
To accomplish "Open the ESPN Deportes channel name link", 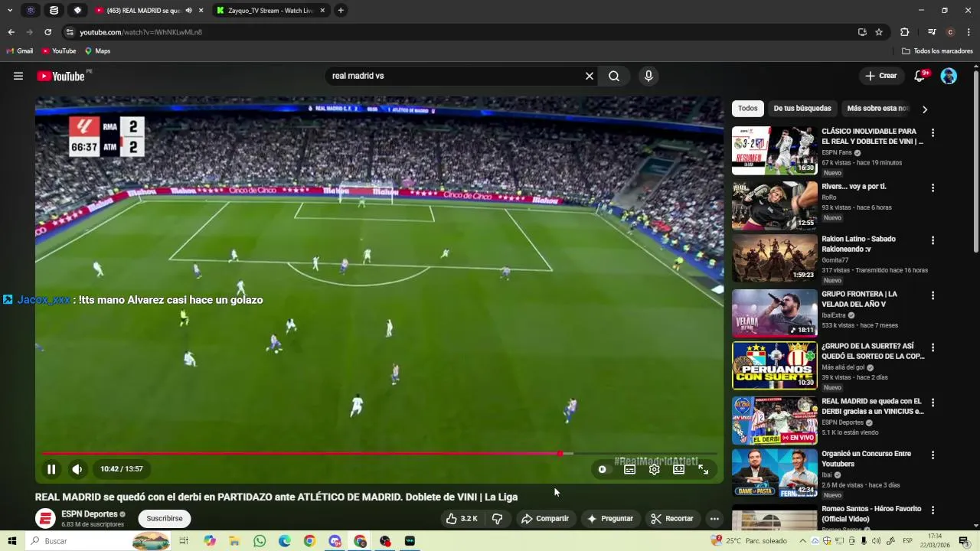I will pyautogui.click(x=90, y=514).
